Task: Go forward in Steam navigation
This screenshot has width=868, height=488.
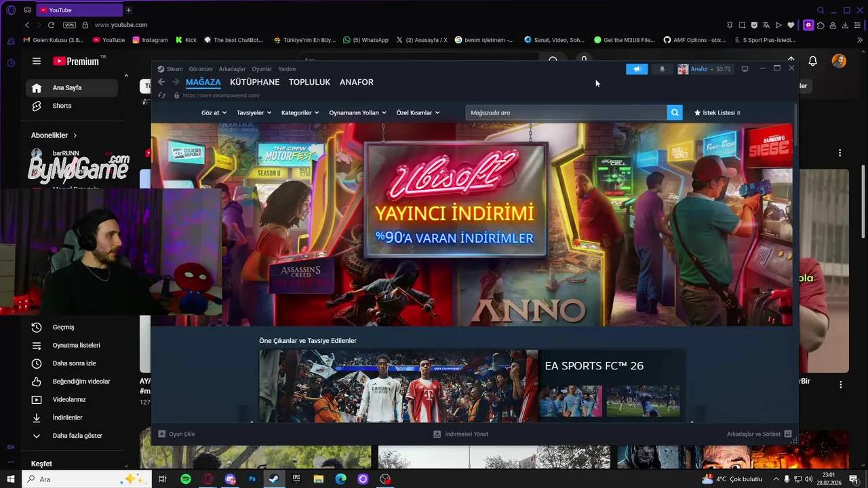Action: [176, 82]
